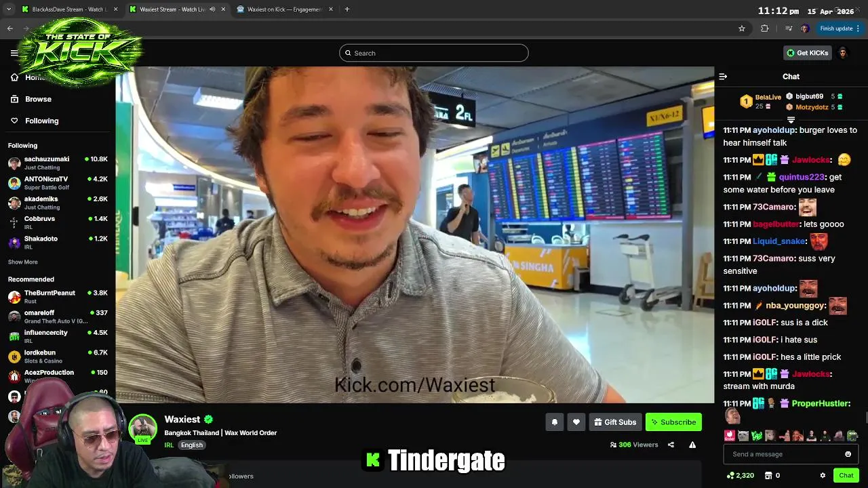This screenshot has height=488, width=868.
Task: Expand Following list with Show more
Action: 23,262
